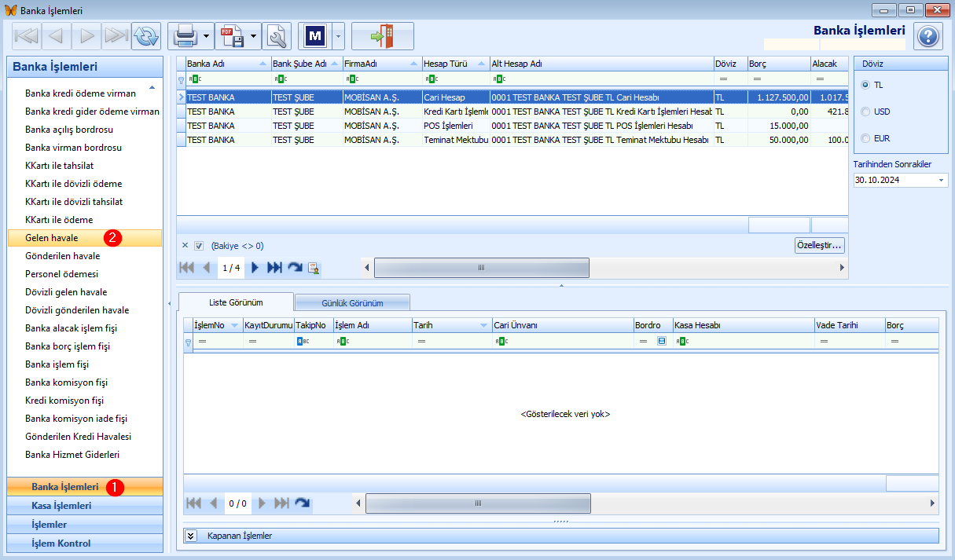Select the TL currency radio button
The height and width of the screenshot is (560, 955).
tap(866, 85)
